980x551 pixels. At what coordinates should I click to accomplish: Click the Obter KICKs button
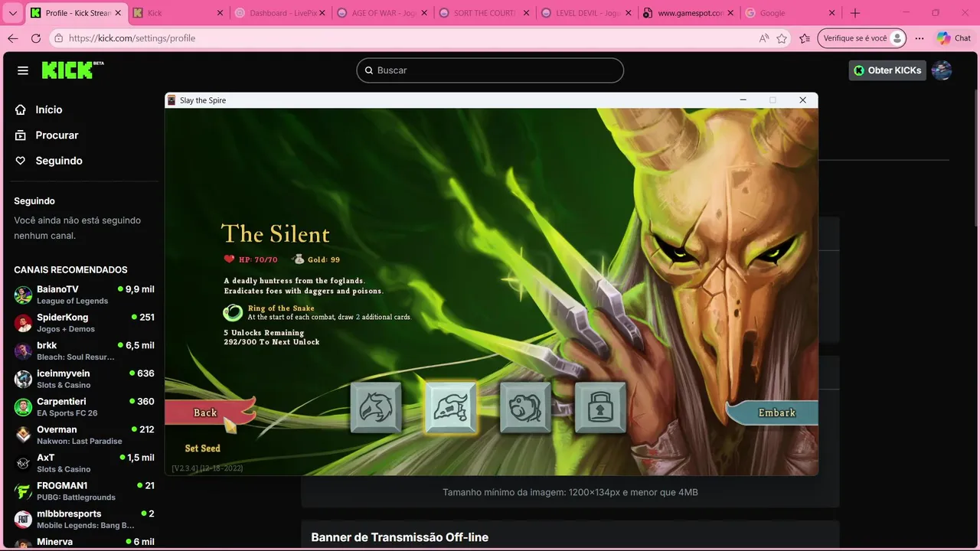[x=887, y=70]
